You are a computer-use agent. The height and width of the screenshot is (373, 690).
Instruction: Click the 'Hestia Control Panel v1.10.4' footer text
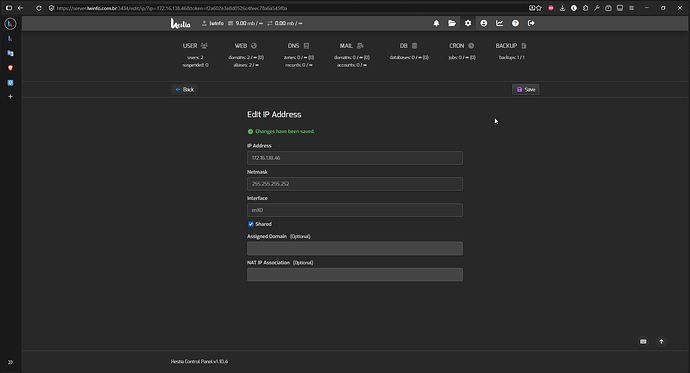point(199,362)
